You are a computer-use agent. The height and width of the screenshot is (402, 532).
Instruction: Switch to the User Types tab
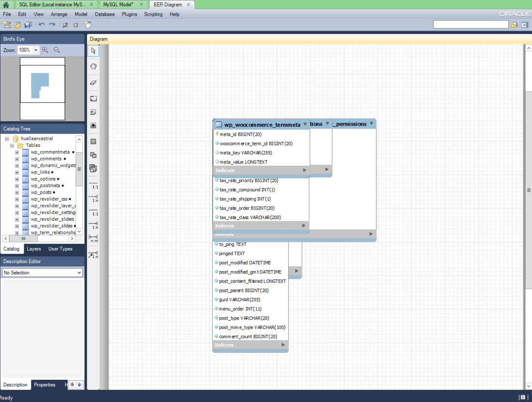[60, 249]
